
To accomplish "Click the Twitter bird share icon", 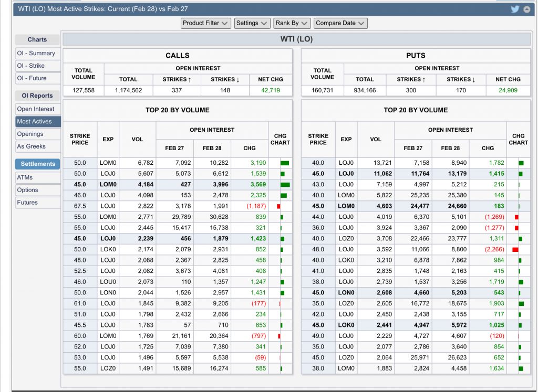I will tap(515, 9).
